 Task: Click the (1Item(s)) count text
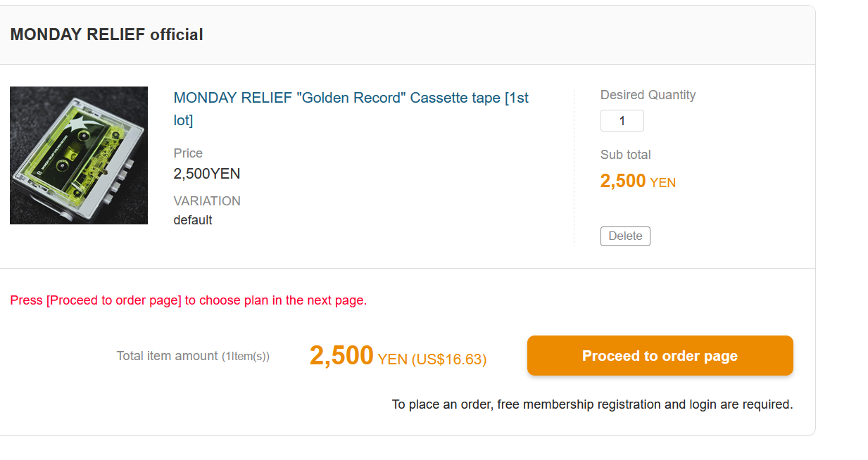(246, 357)
